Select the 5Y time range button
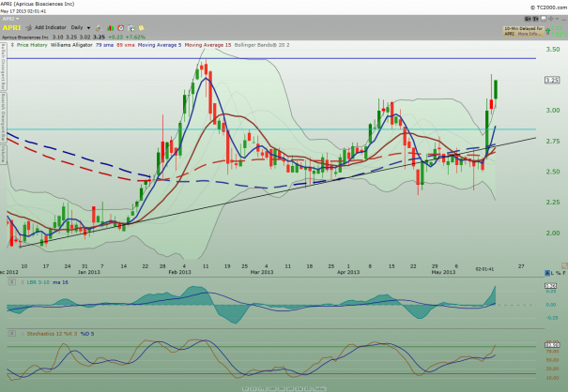 pyautogui.click(x=245, y=389)
